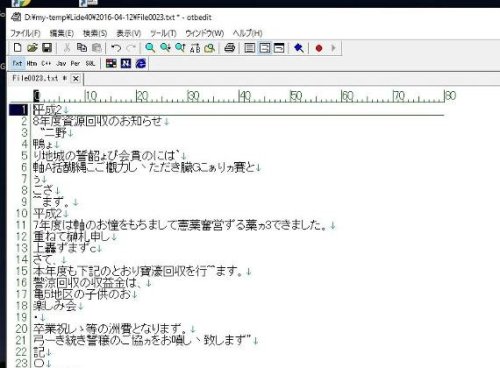Find next with the magnifier down-arrow icon
500x368 pixels.
pyautogui.click(x=165, y=48)
